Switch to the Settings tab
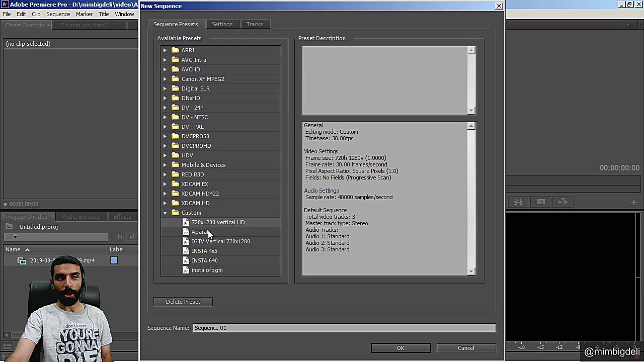Image resolution: width=644 pixels, height=362 pixels. [222, 24]
